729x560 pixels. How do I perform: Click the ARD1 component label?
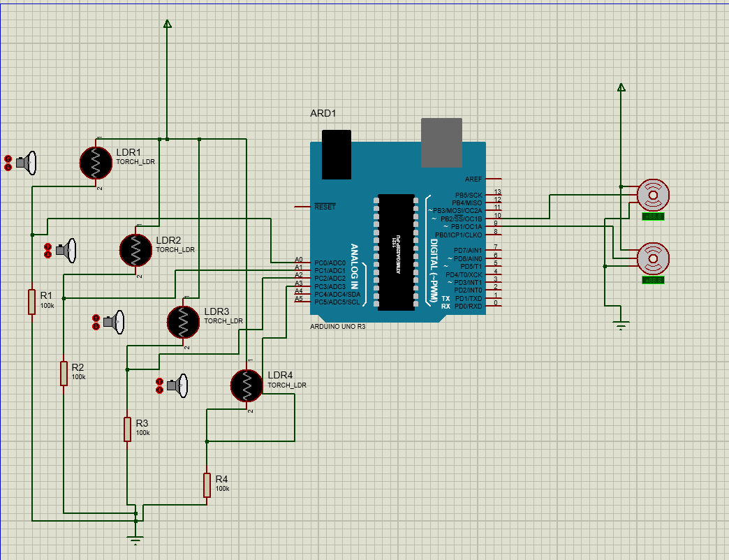pyautogui.click(x=323, y=113)
